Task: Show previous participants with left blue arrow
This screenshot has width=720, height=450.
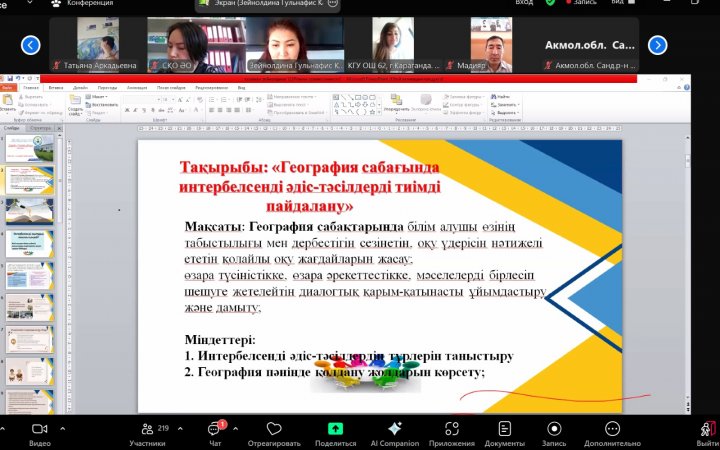Action: click(x=31, y=45)
